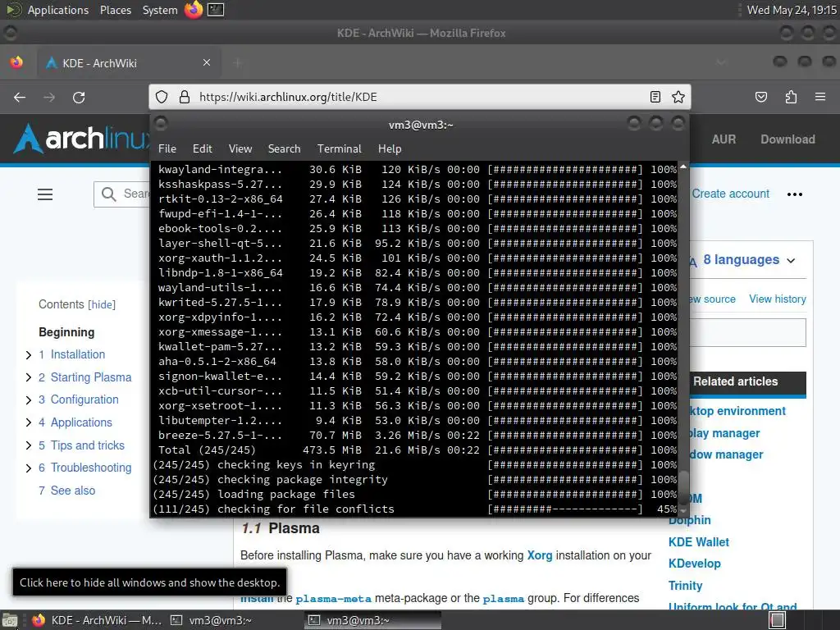840x630 pixels.
Task: Close the KDE - ArchWiki tab
Action: (x=207, y=62)
